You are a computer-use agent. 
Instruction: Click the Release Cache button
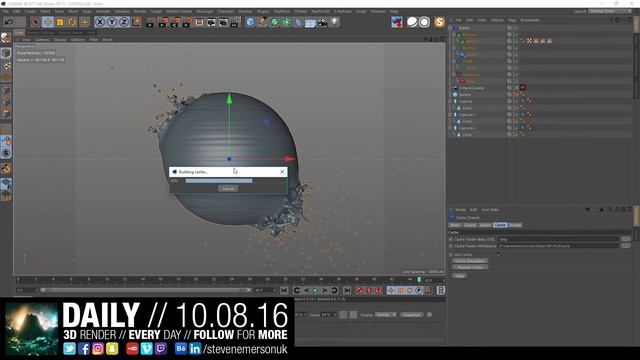click(x=470, y=267)
